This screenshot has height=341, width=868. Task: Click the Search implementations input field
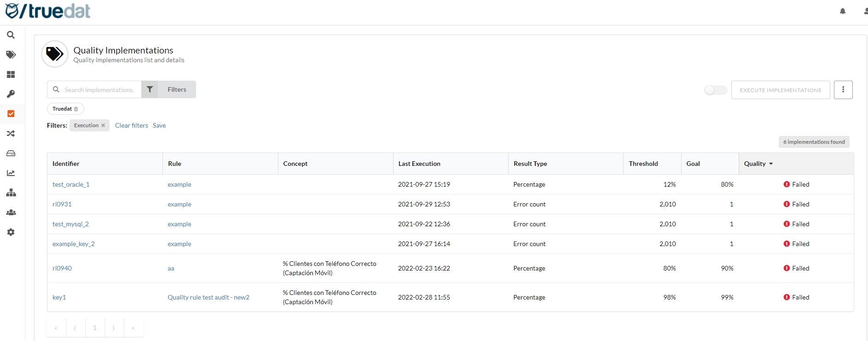(99, 90)
